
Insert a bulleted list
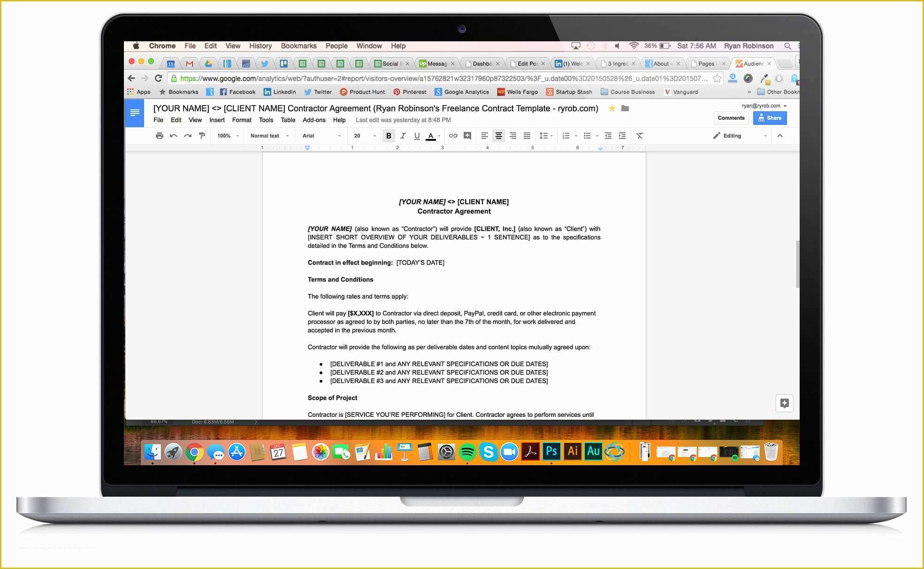coord(587,136)
